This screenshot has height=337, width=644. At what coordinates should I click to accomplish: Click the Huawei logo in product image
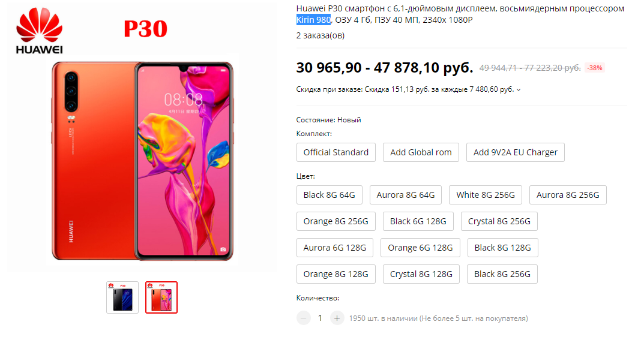[x=40, y=31]
